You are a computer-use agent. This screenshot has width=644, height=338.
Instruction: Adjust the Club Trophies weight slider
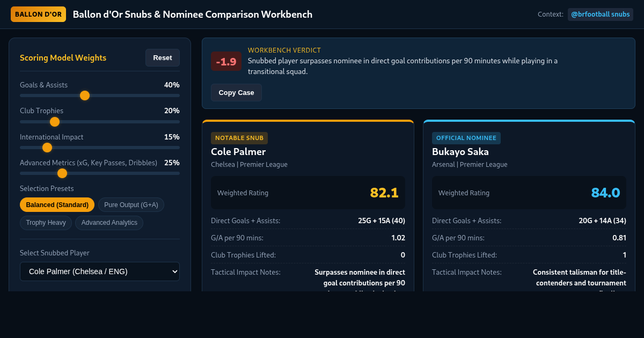[100, 121]
